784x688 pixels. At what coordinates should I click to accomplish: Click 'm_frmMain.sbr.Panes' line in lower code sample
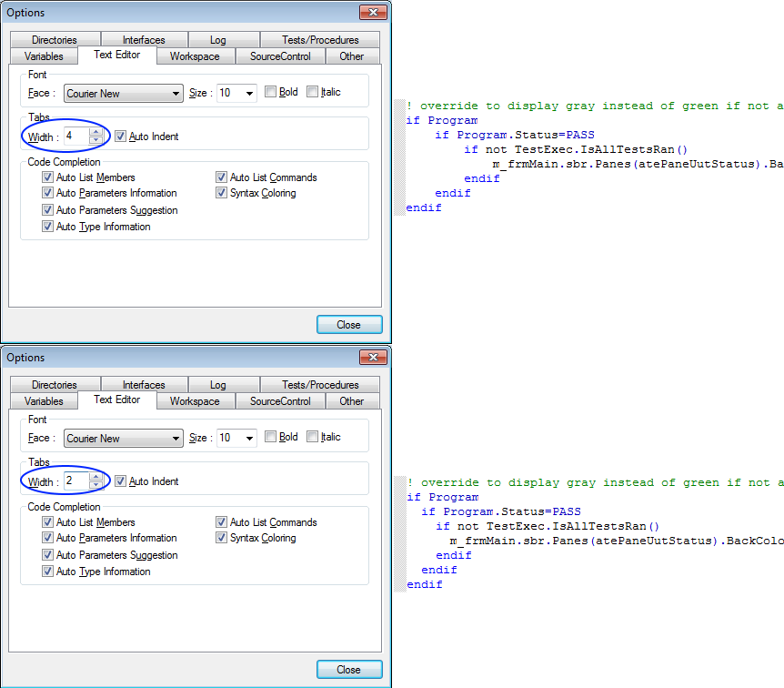point(617,541)
